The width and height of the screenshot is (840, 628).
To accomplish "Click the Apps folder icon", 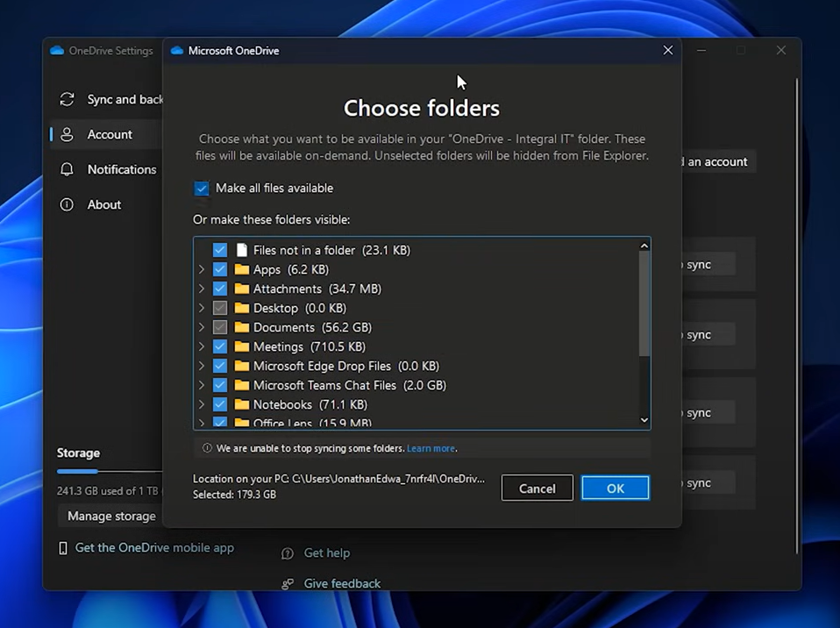I will point(242,269).
